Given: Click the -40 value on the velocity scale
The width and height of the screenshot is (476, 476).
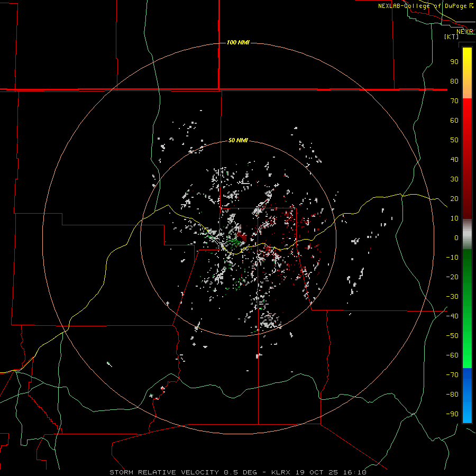Looking at the screenshot, I should 452,316.
